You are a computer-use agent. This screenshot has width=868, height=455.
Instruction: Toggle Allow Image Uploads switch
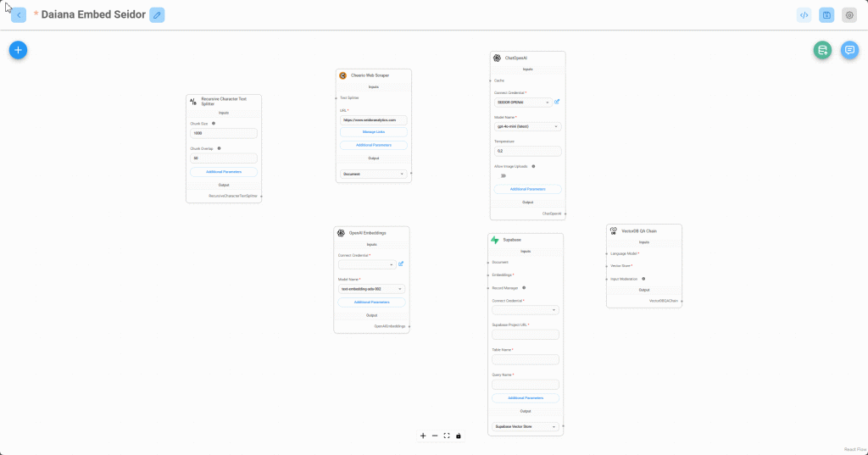[501, 176]
